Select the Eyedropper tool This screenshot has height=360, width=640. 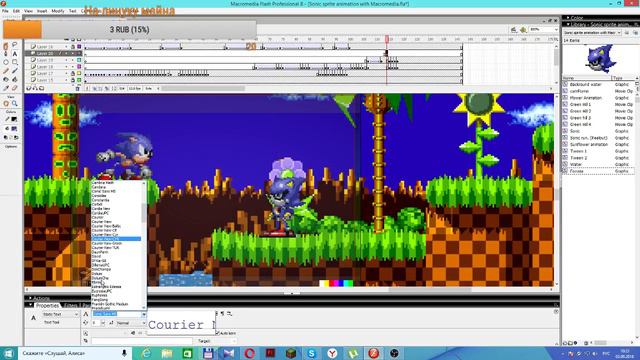pos(6,88)
